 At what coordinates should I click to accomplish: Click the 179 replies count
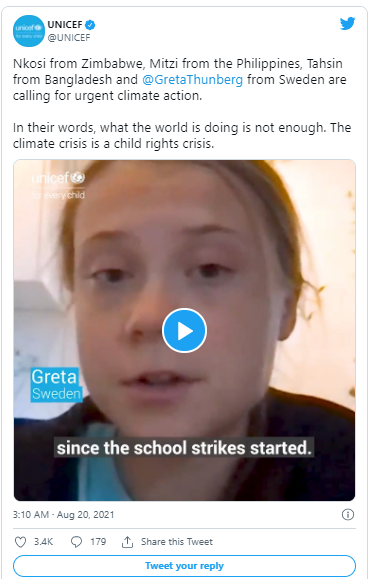(x=98, y=542)
